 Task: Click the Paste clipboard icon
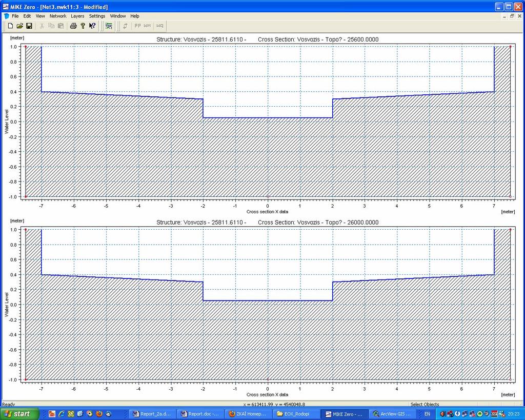[61, 26]
